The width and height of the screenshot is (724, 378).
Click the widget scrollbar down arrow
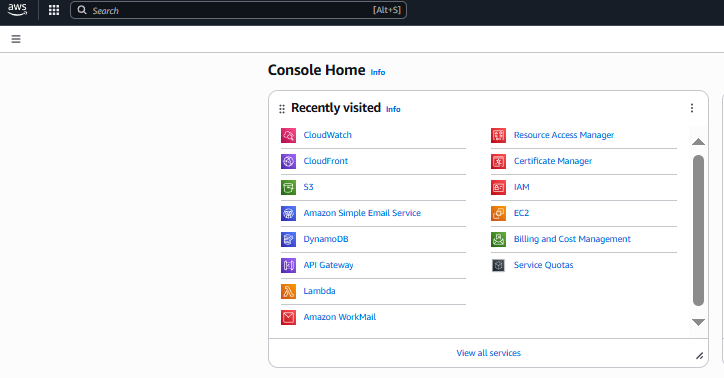click(x=698, y=322)
